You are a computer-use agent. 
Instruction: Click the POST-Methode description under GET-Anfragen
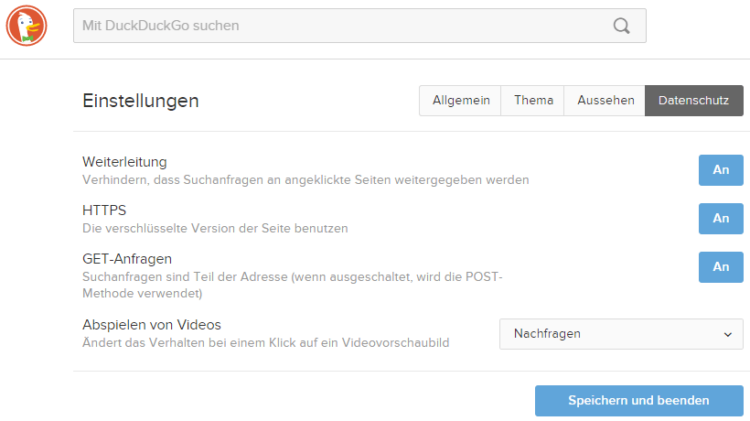click(290, 285)
